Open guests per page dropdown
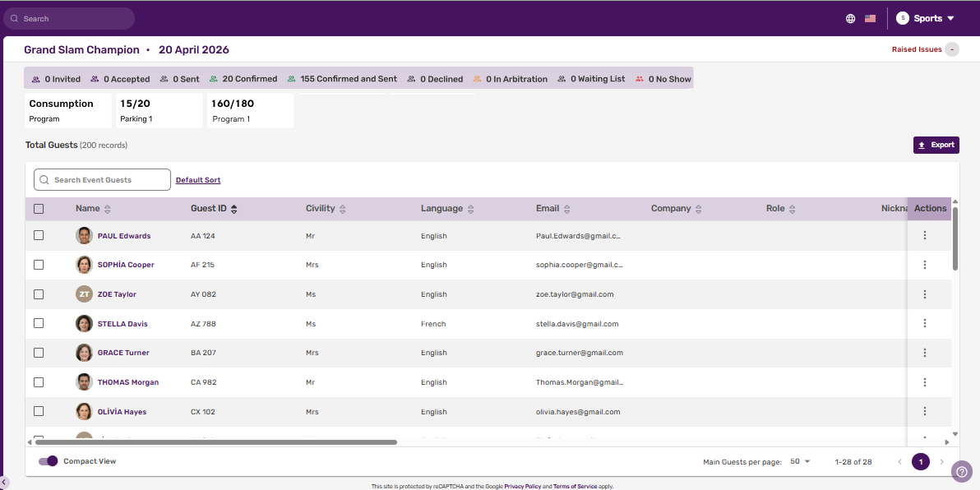Image resolution: width=980 pixels, height=490 pixels. (800, 462)
